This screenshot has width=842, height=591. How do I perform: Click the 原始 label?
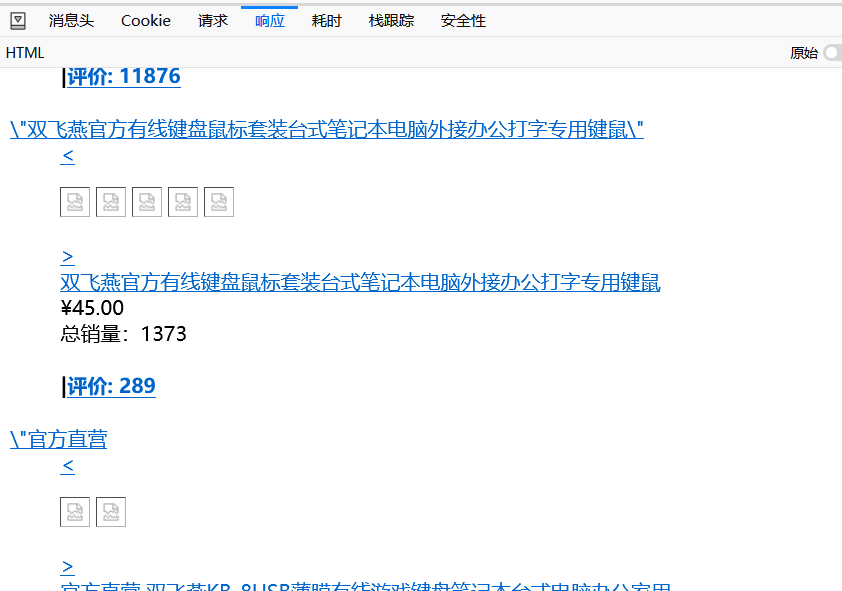[804, 53]
